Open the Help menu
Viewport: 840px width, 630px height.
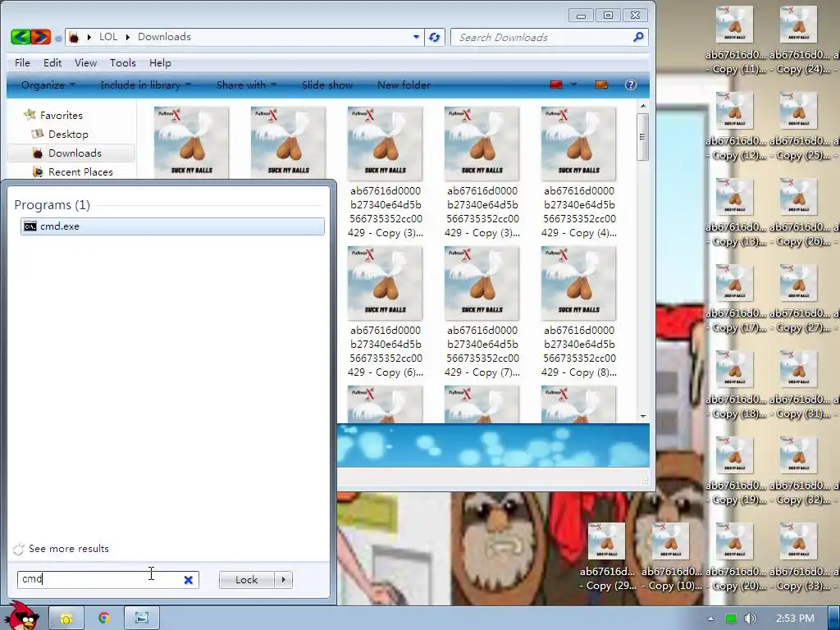click(160, 62)
